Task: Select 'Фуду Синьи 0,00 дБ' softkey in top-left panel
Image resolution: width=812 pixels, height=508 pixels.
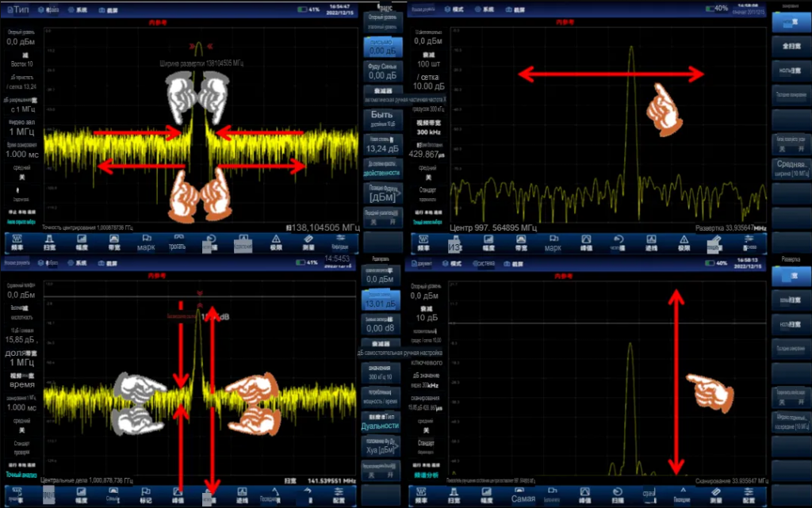Action: (383, 71)
